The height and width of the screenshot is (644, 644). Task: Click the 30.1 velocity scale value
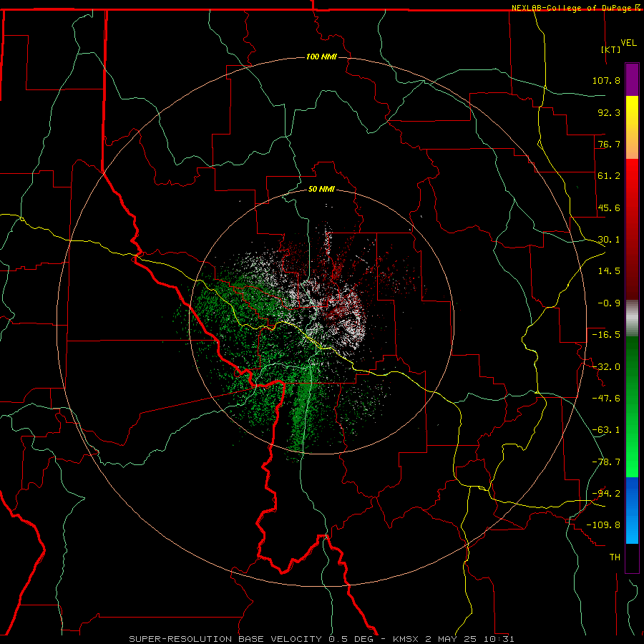coord(609,240)
